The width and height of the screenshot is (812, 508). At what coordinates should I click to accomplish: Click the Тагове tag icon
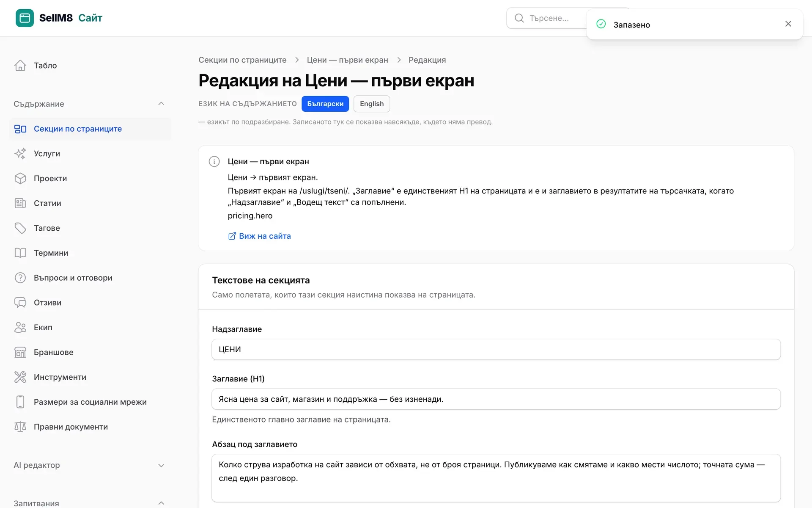click(20, 228)
